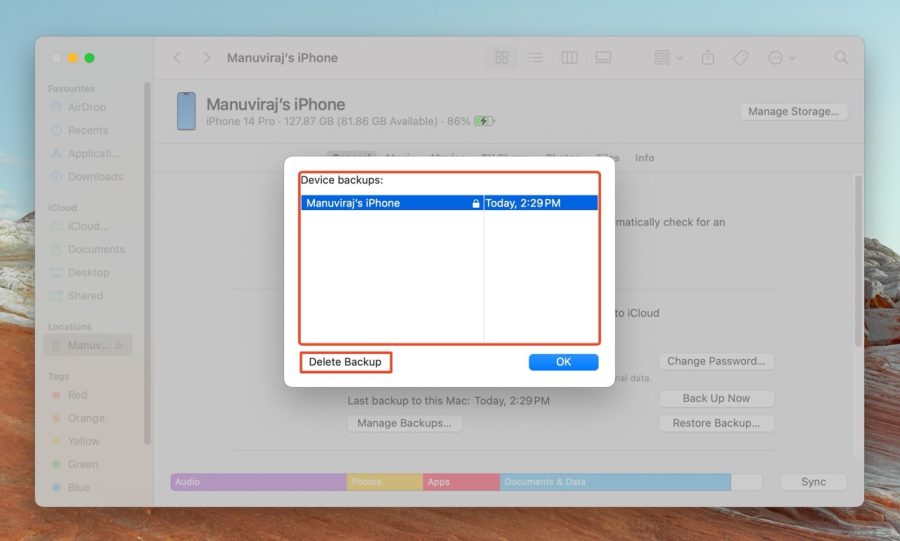Click the lock icon on backup row
900x541 pixels.
point(475,203)
